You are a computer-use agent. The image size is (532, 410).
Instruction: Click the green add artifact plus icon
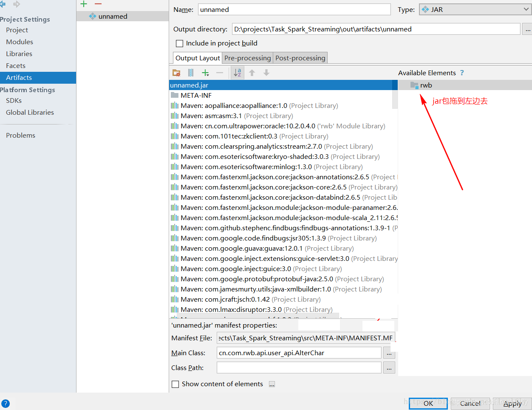tap(84, 4)
